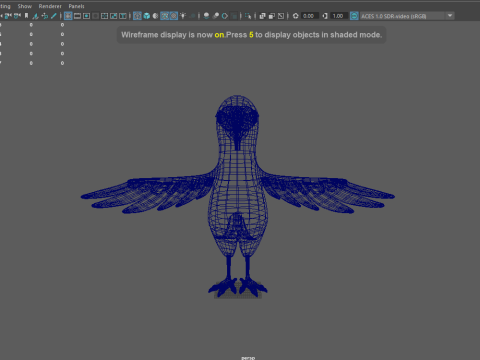Toggle the Film Gate display
Screen dimensions: 480x360
tap(77, 16)
